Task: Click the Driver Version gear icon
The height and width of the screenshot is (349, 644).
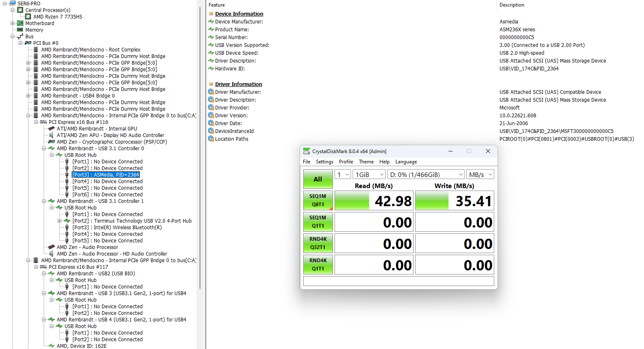Action: click(211, 115)
